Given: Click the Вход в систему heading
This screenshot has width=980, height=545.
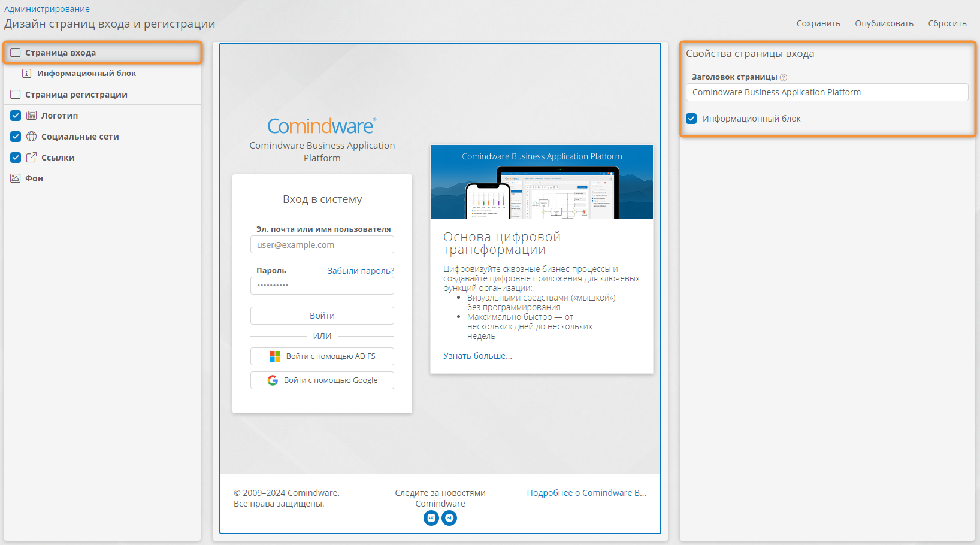Looking at the screenshot, I should (322, 199).
